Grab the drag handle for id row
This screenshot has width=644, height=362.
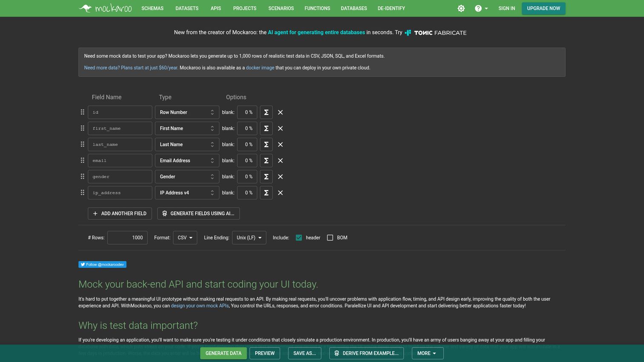(83, 112)
